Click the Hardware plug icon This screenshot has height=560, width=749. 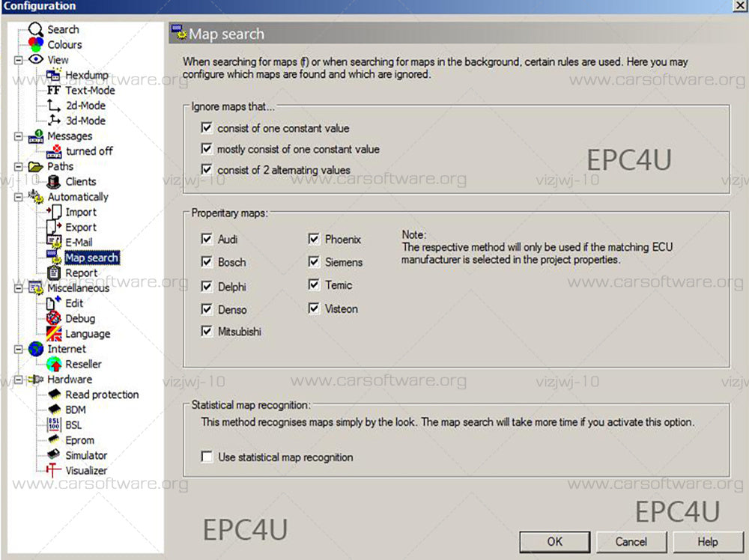pyautogui.click(x=36, y=379)
